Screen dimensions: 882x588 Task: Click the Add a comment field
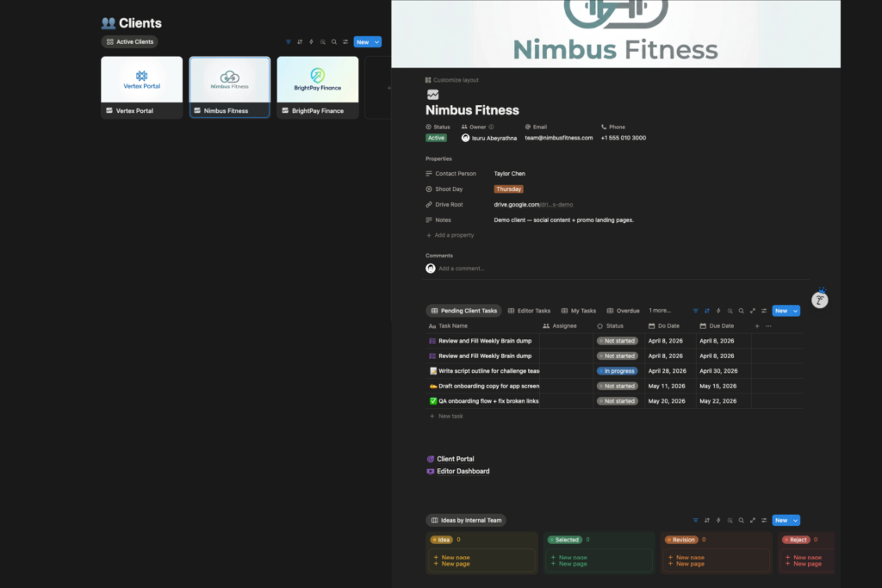click(462, 269)
